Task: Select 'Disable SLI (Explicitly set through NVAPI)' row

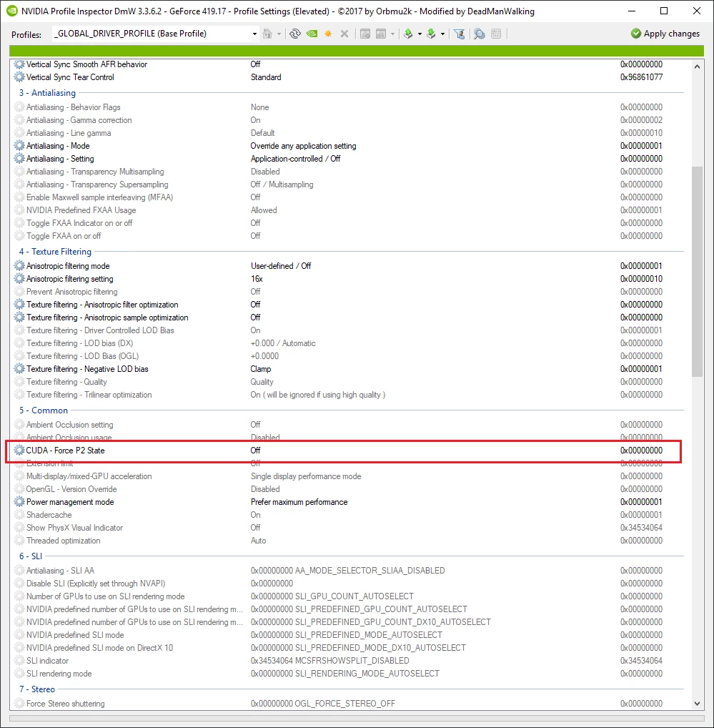Action: click(348, 584)
